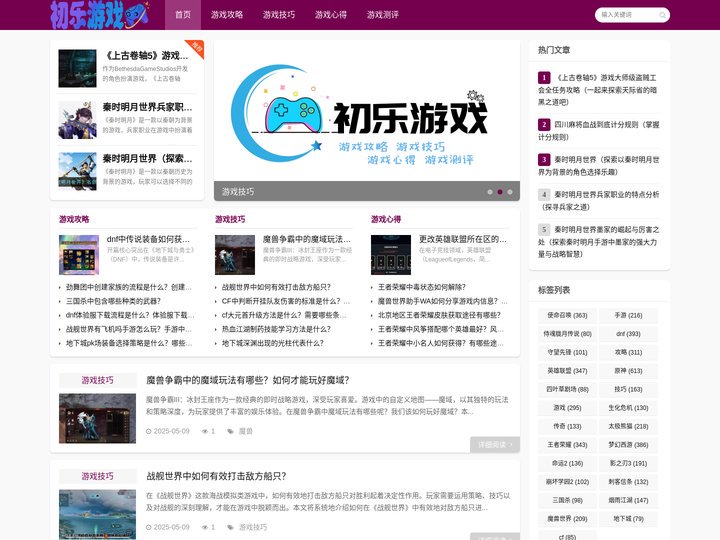The image size is (720, 540).
Task: Open dnf中传说装备如何获 article thumbnail
Action: coord(79,255)
